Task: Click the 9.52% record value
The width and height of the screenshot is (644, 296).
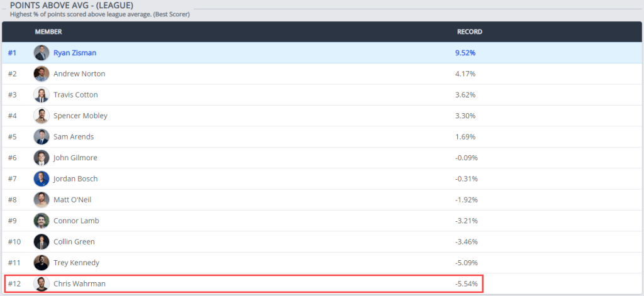Action: [x=465, y=53]
